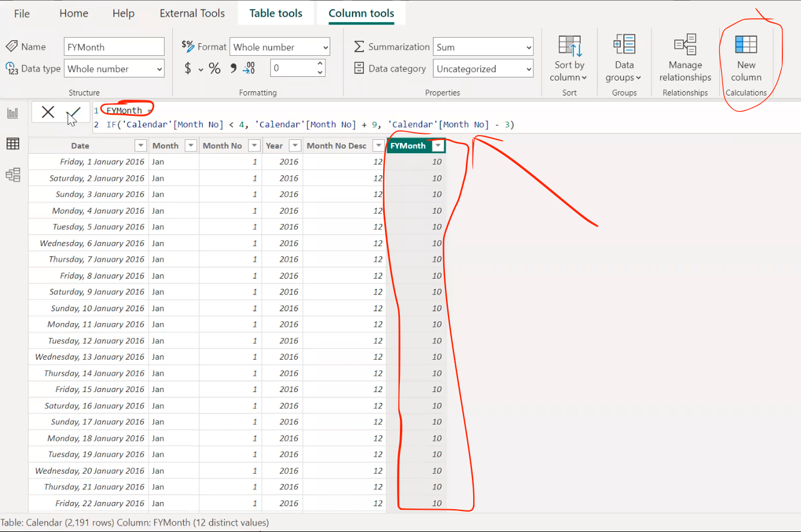Viewport: 801px width, 532px height.
Task: Open the FYMonth column filter dropdown
Action: [438, 146]
